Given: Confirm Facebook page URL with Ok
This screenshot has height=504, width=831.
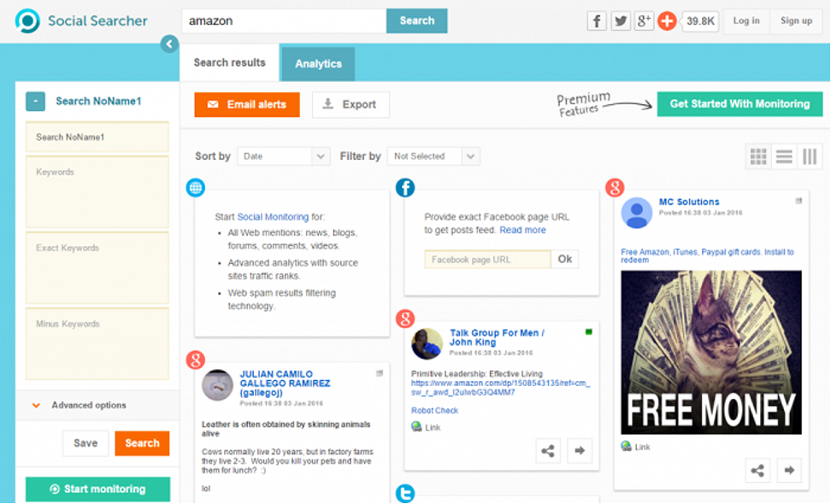Looking at the screenshot, I should coord(565,260).
